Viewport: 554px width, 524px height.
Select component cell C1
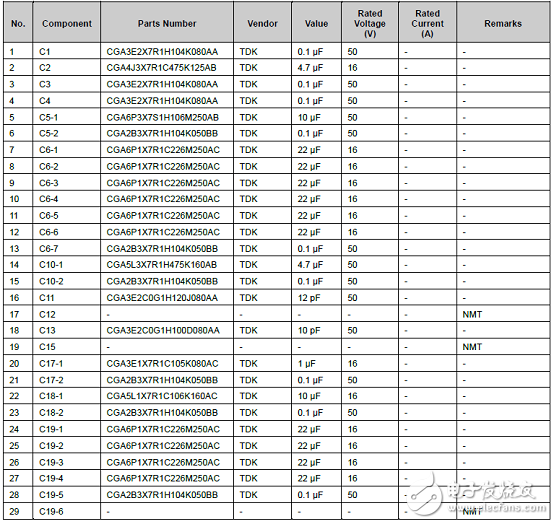coord(67,52)
